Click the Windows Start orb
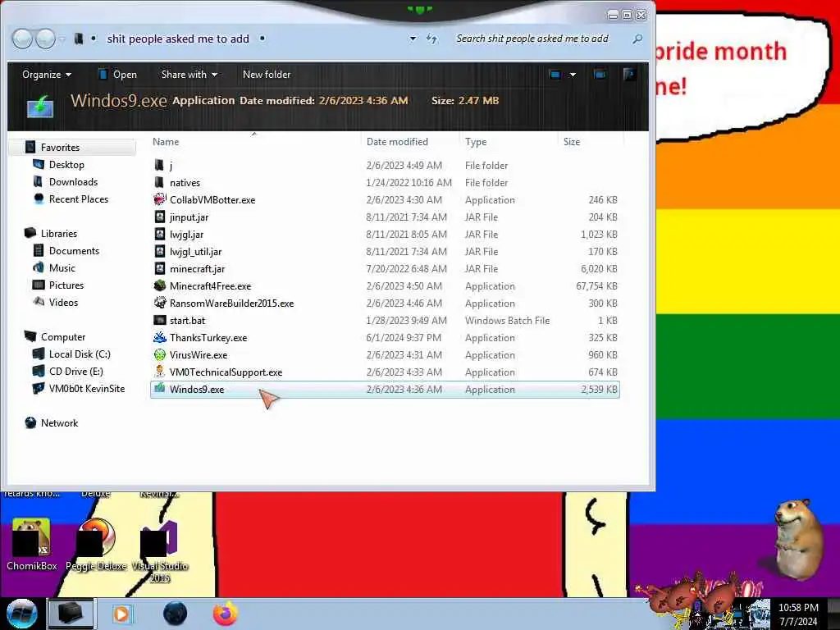 [x=22, y=614]
